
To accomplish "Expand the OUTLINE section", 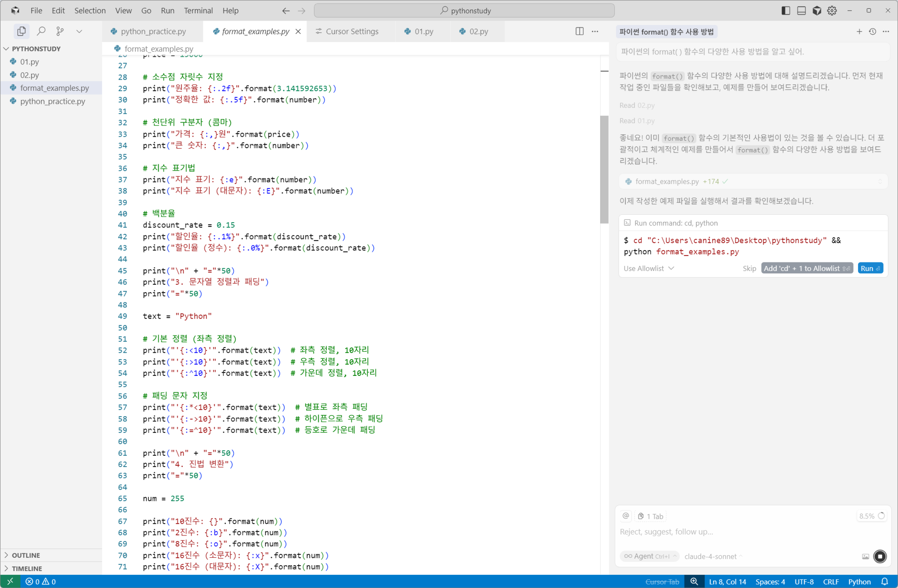I will tap(52, 555).
